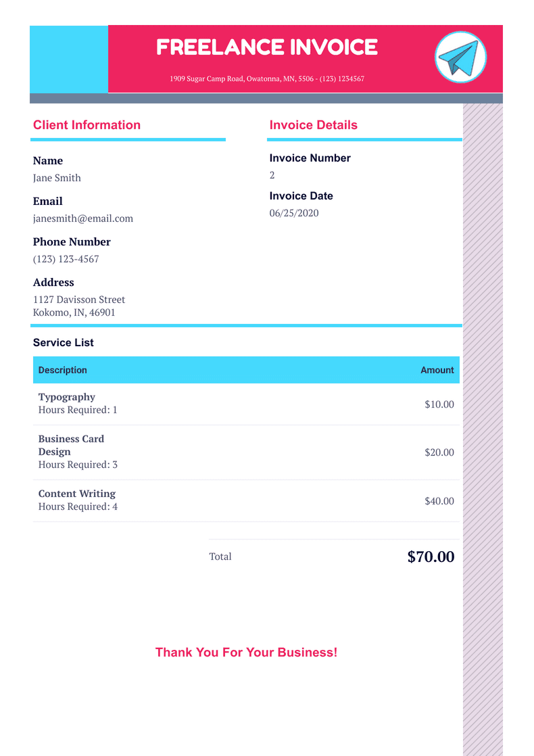Select the Typography service row title
The image size is (534, 756).
(x=67, y=397)
